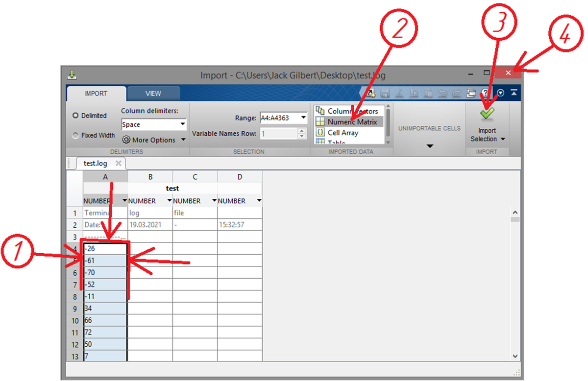The width and height of the screenshot is (588, 381).
Task: Open the new shortcut icon in quick access toolbar
Action: point(370,93)
